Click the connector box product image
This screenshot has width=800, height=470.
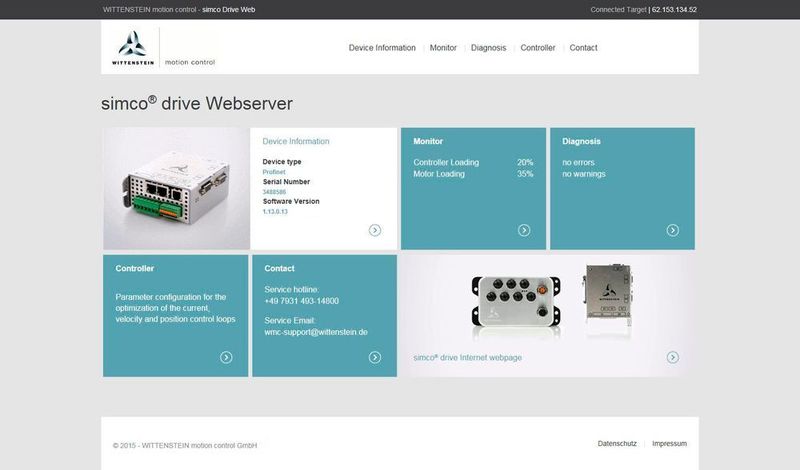pyautogui.click(x=516, y=302)
